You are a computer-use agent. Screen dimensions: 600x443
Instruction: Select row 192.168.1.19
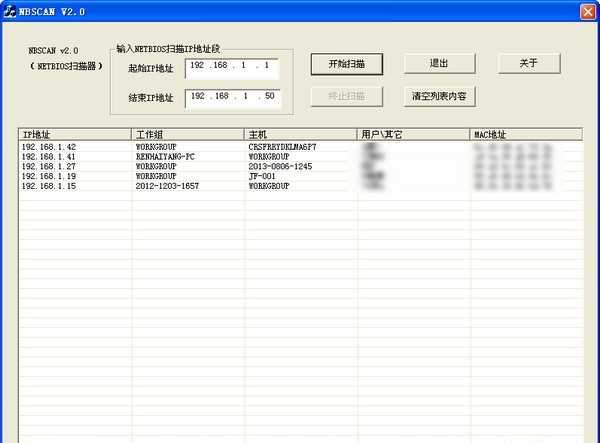[301, 176]
